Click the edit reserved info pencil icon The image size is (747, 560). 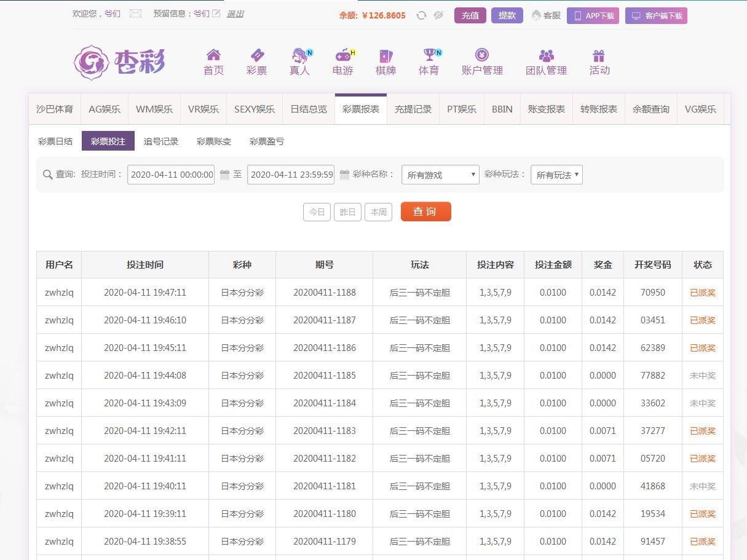pyautogui.click(x=216, y=14)
